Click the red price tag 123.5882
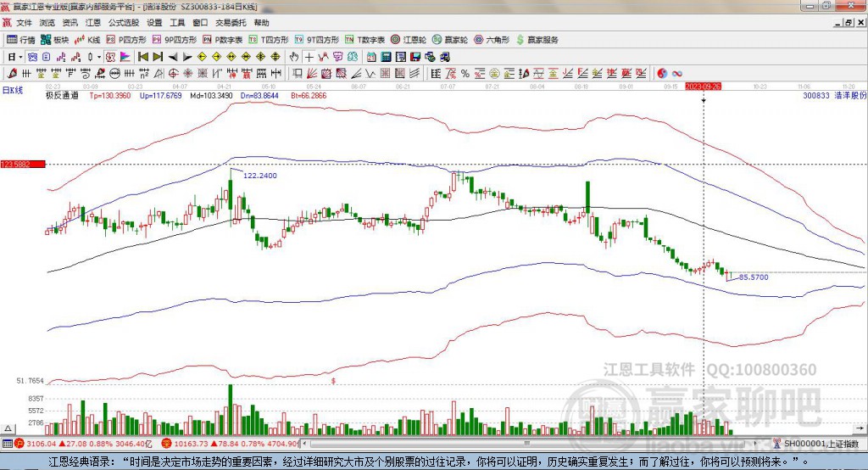The image size is (868, 470). (23, 164)
